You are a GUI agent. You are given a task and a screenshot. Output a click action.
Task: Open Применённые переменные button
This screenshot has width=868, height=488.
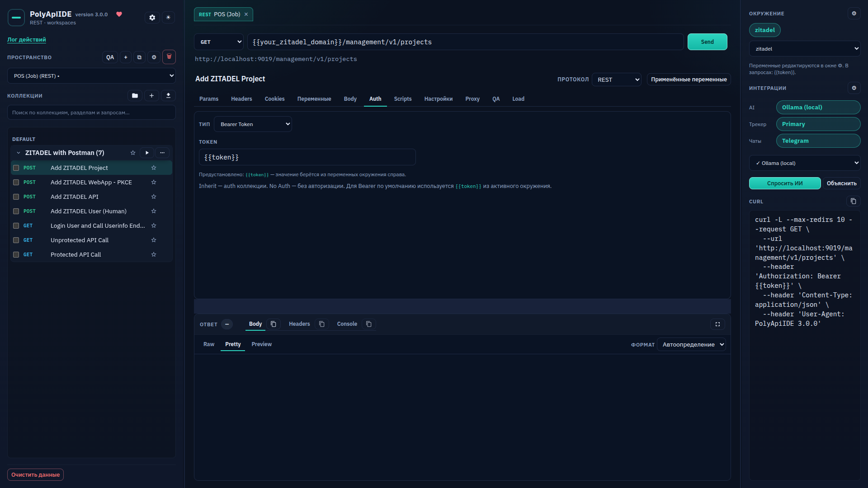[x=689, y=80]
